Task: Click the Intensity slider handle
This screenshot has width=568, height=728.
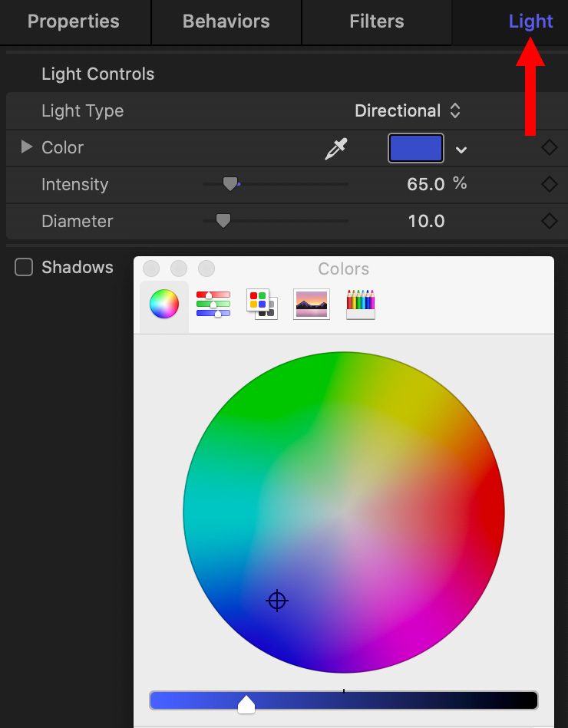Action: click(x=230, y=184)
